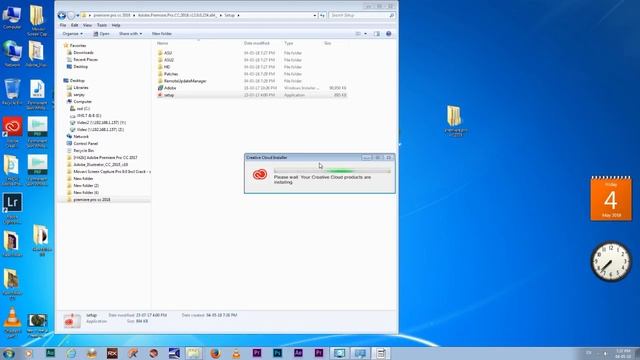Open Firefox from the taskbar
The image size is (640, 360).
point(215,353)
